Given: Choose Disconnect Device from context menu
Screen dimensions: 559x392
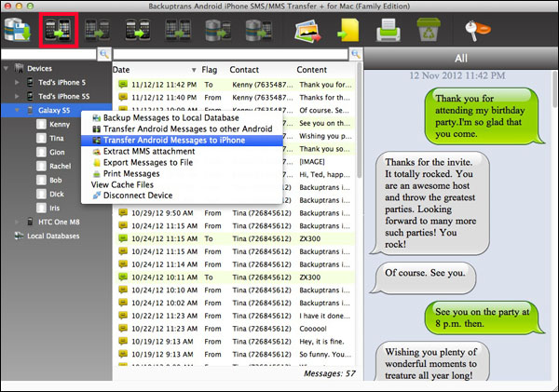Looking at the screenshot, I should [182, 196].
